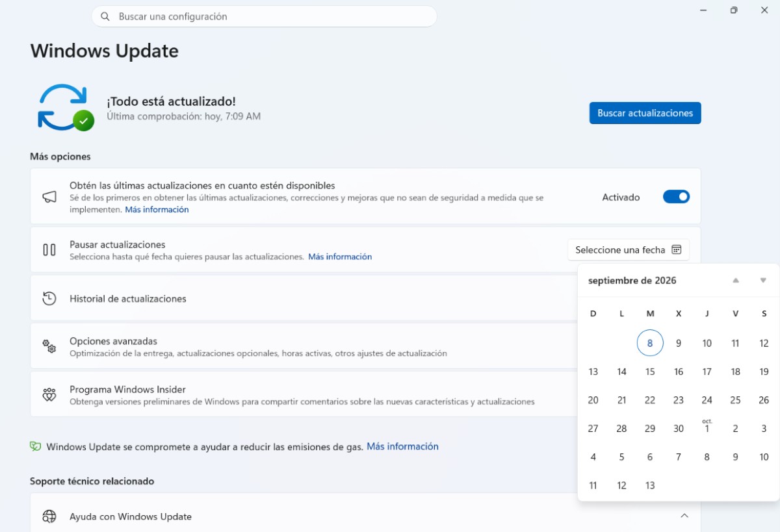This screenshot has width=780, height=532.
Task: Select September 15 in calendar
Action: 650,372
